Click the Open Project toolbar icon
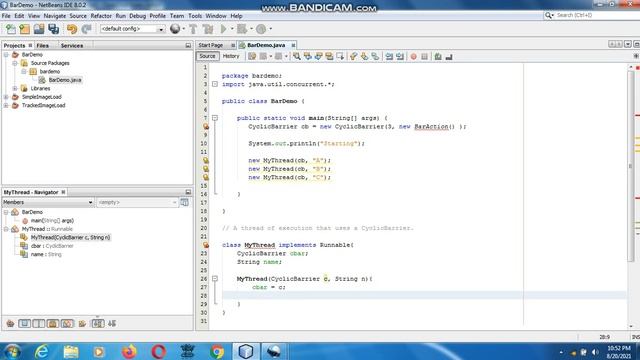This screenshot has height=360, width=640. 39,29
